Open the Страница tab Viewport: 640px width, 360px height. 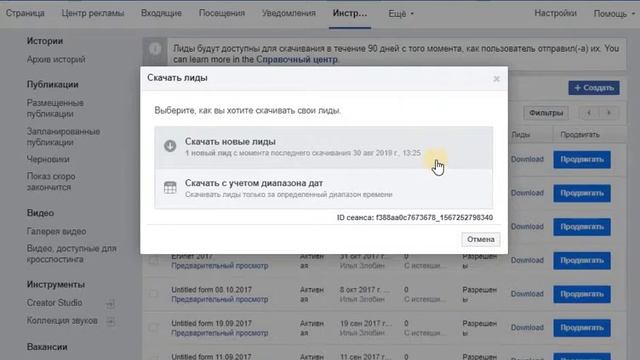tap(25, 13)
